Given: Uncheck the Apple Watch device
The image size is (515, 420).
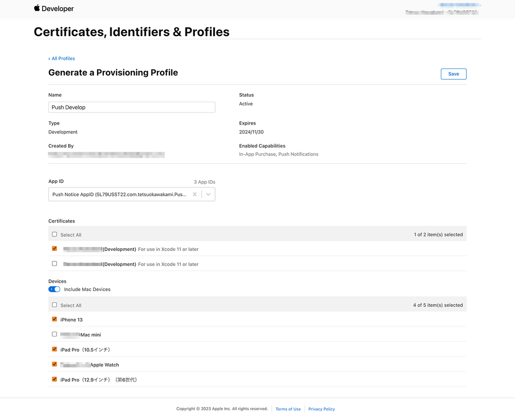Looking at the screenshot, I should (55, 364).
